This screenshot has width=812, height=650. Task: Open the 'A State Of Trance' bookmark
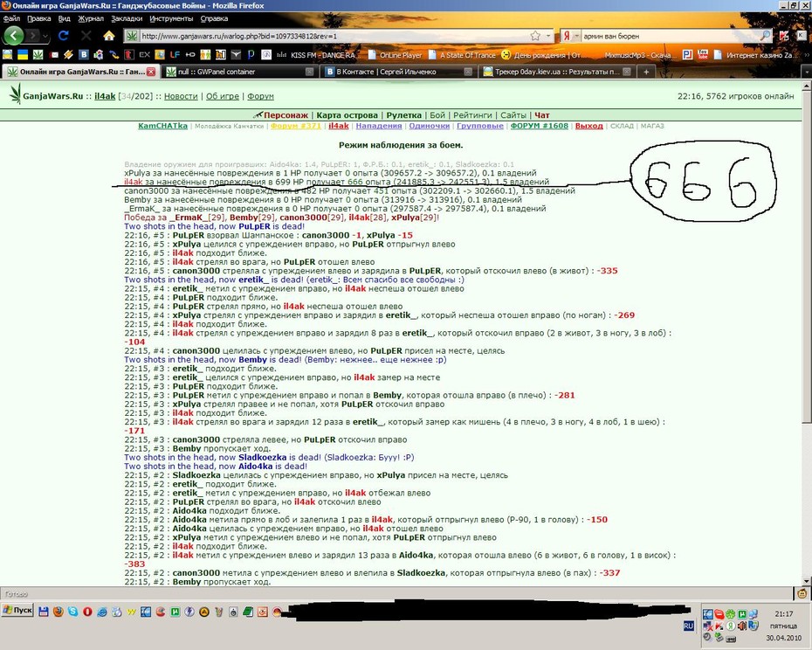click(x=461, y=54)
